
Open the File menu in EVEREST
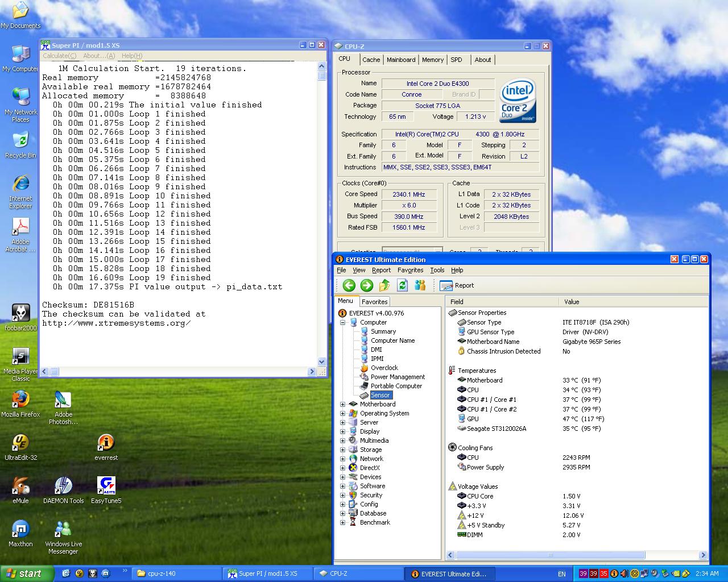click(341, 270)
